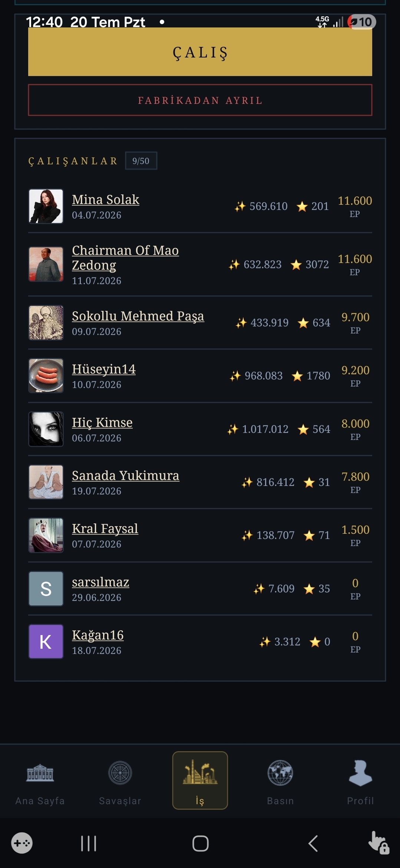Screen dimensions: 400x868
Task: Open Mina Solak's profile link
Action: pyautogui.click(x=106, y=200)
